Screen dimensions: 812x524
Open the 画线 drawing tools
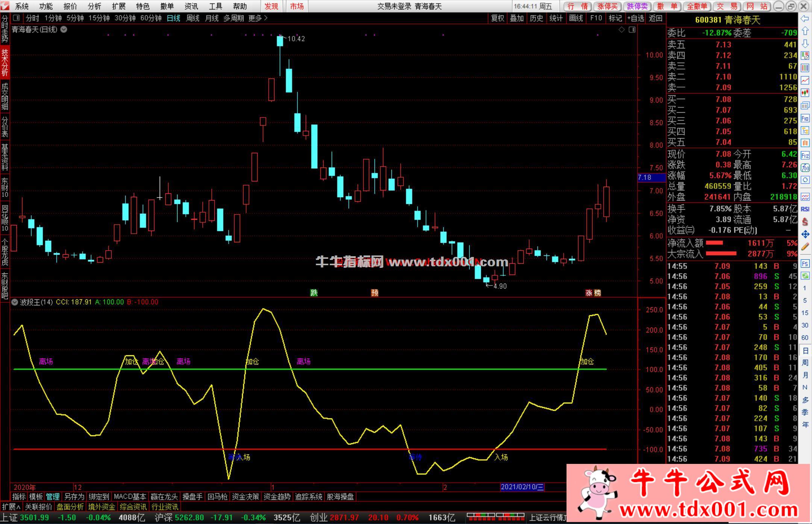(x=576, y=18)
